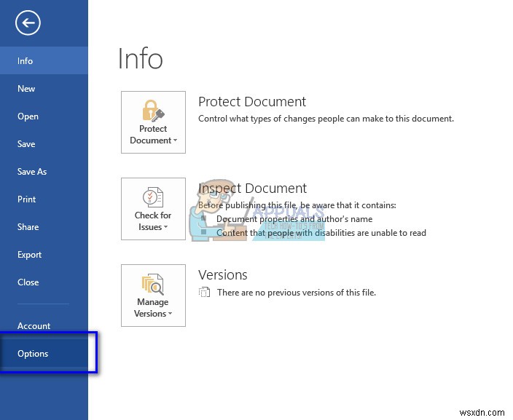Viewport: 513px width, 420px height.
Task: Expand the Check for Issues dropdown arrow
Action: point(166,227)
